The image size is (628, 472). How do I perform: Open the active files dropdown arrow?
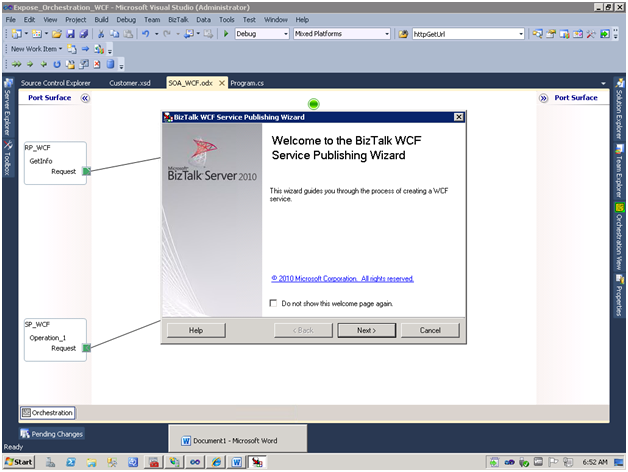coord(603,83)
